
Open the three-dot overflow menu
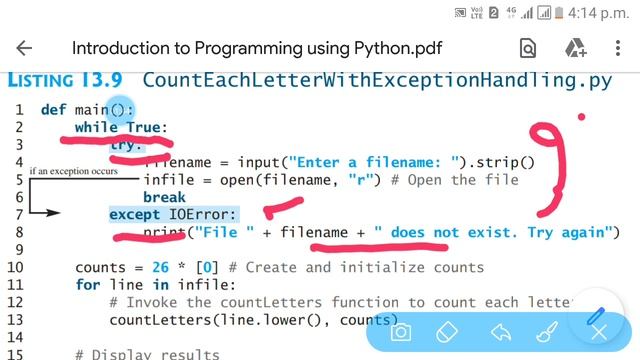[x=618, y=48]
